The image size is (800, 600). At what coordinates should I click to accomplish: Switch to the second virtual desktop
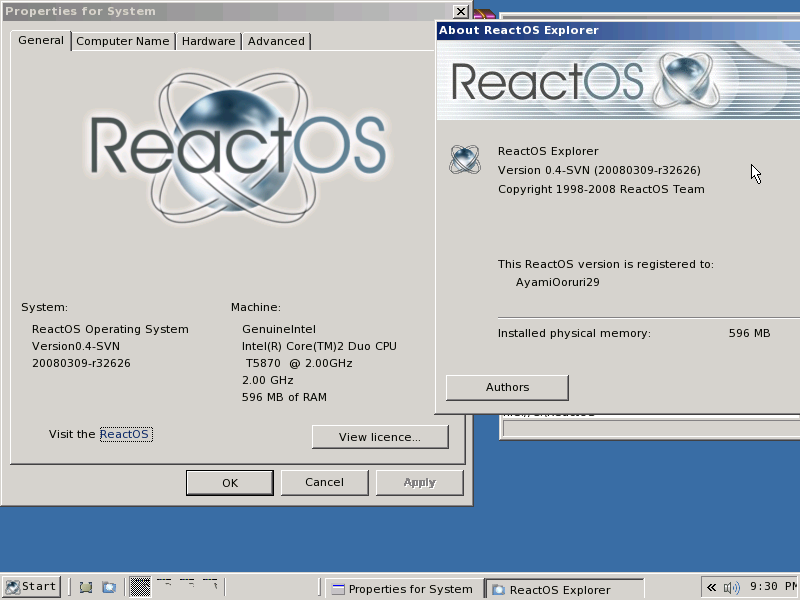164,587
